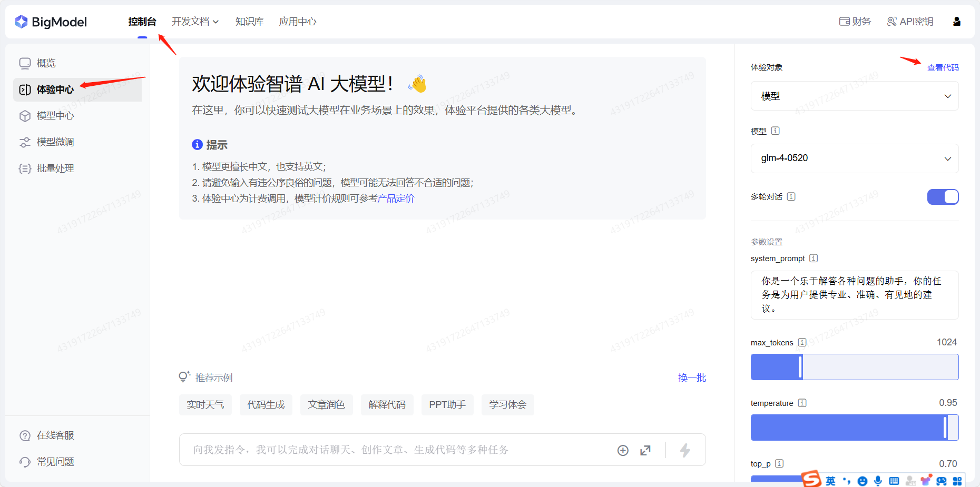Select the 体验中心 sidebar item

[77, 90]
